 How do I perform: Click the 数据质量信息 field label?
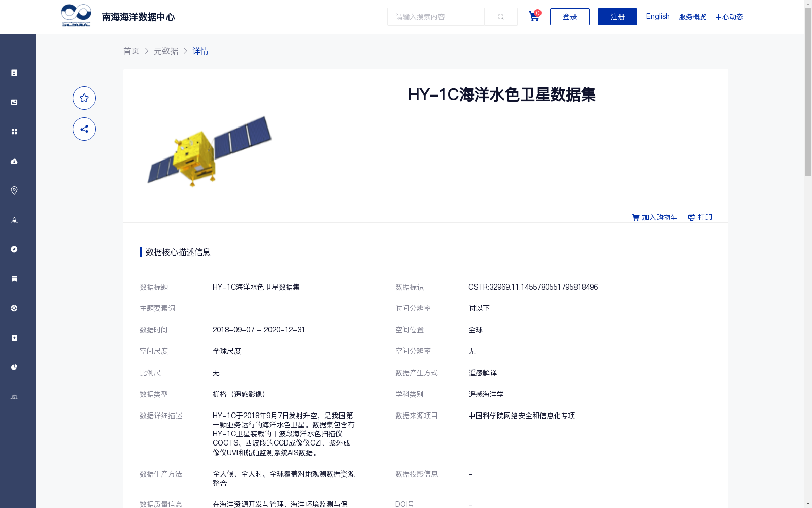(161, 504)
